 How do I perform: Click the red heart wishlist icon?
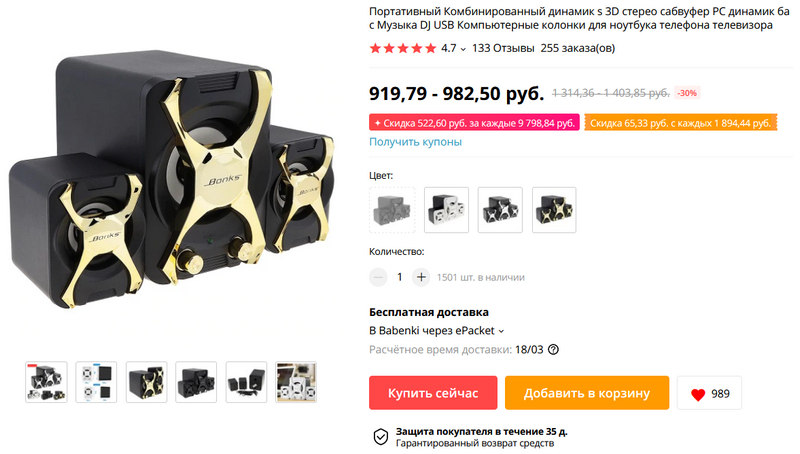point(698,394)
